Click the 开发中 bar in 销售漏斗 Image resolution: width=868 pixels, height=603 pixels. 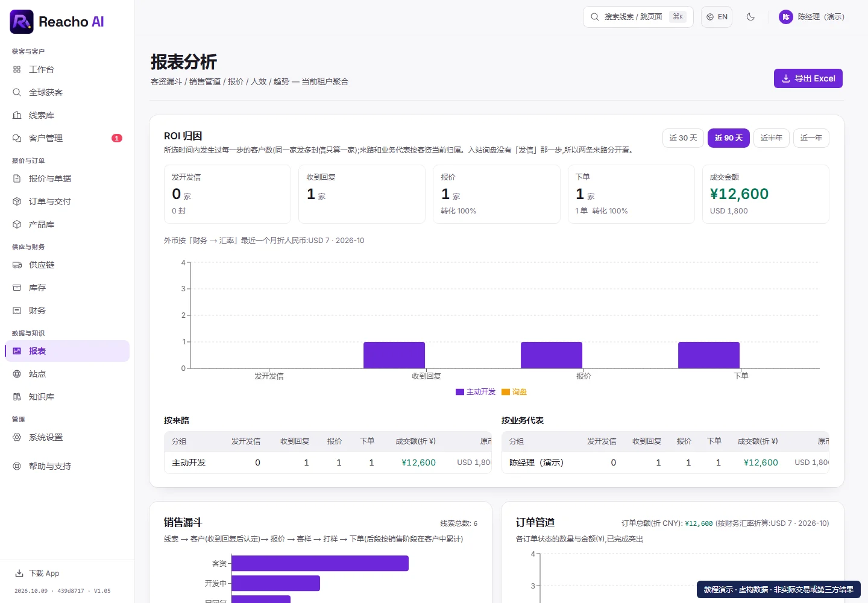[275, 583]
